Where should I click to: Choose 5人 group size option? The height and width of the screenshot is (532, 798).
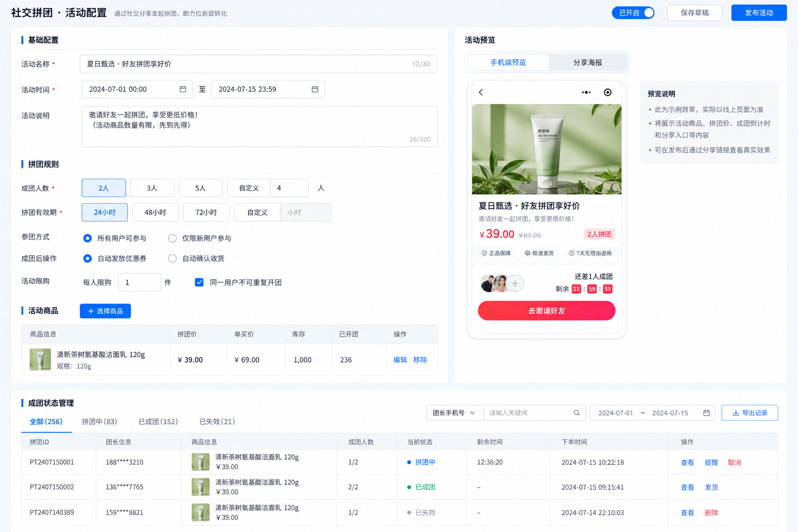201,188
